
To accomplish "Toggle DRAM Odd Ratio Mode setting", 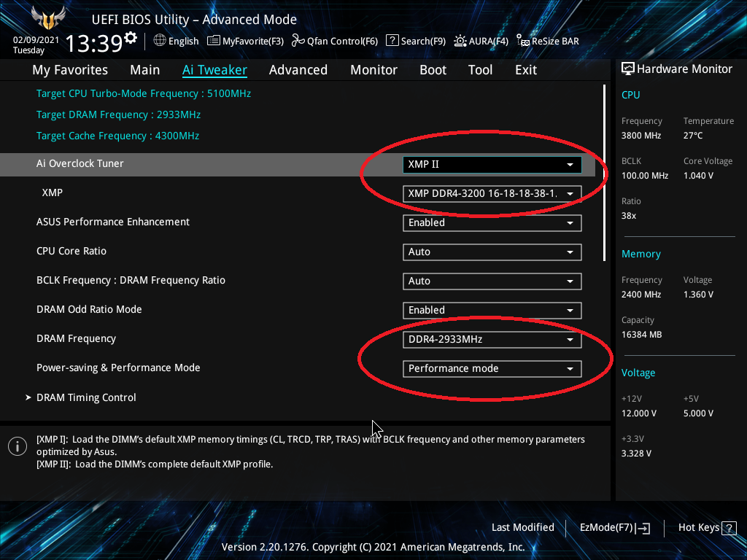I will pyautogui.click(x=492, y=310).
